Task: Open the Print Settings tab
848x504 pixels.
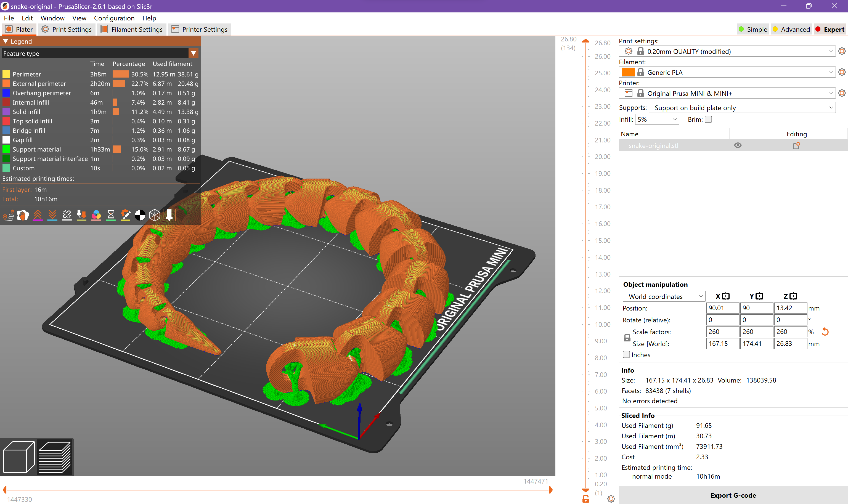Action: click(67, 30)
